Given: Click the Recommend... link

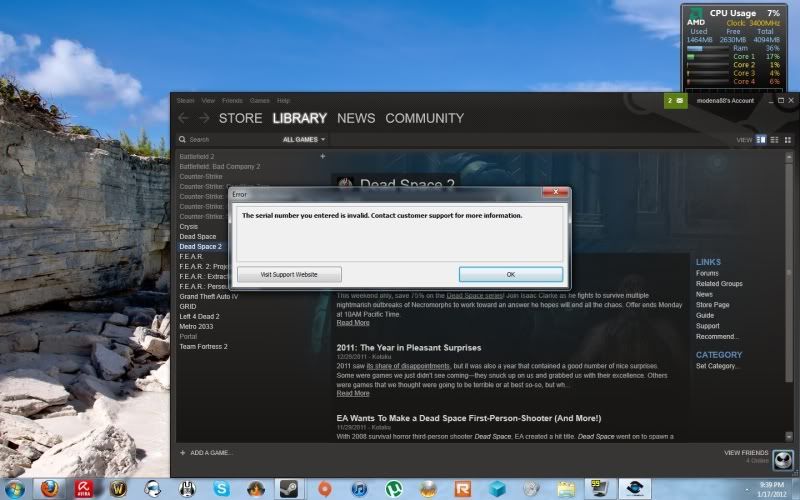Looking at the screenshot, I should pyautogui.click(x=717, y=336).
